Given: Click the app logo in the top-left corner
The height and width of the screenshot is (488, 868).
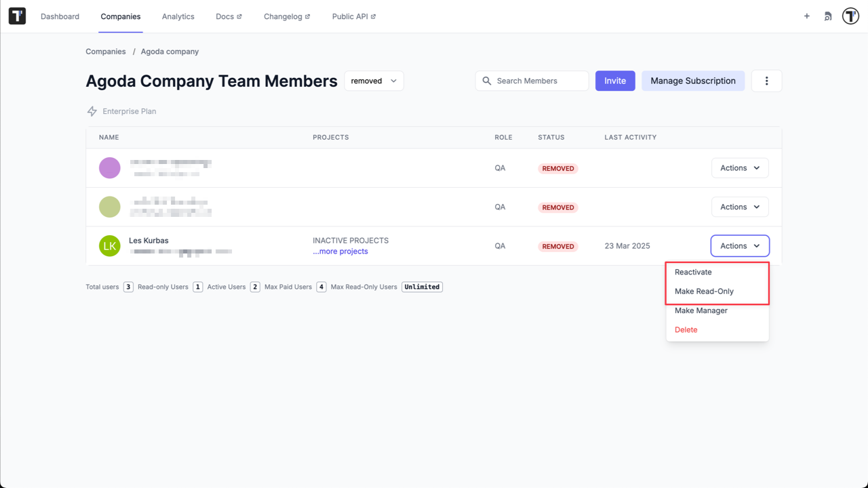Looking at the screenshot, I should point(16,16).
